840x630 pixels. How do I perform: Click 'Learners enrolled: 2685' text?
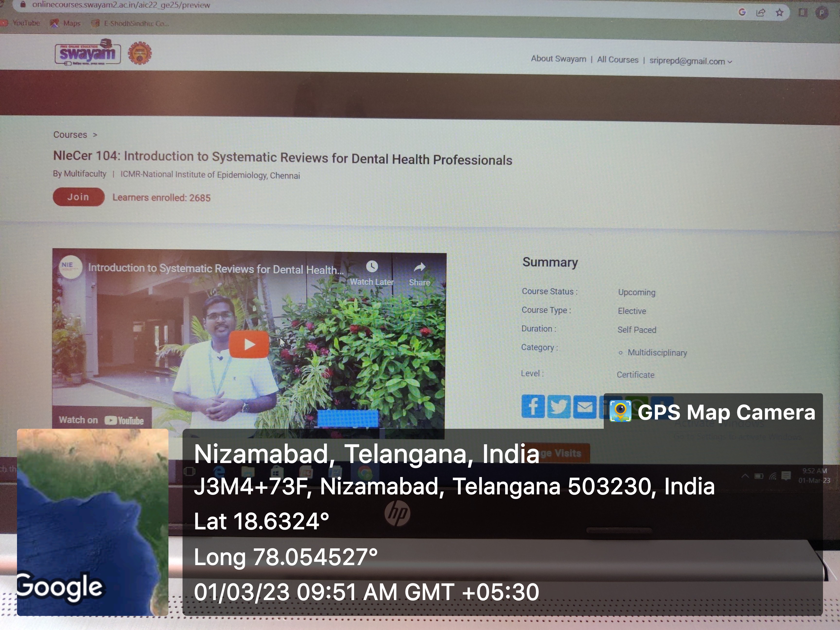(161, 197)
